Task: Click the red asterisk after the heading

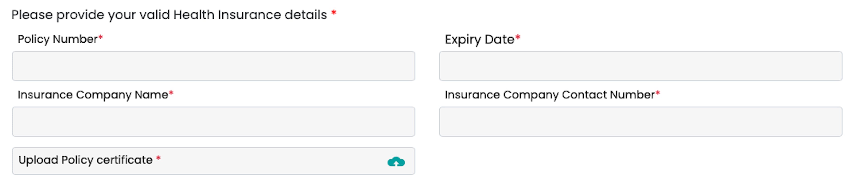Action: tap(334, 13)
